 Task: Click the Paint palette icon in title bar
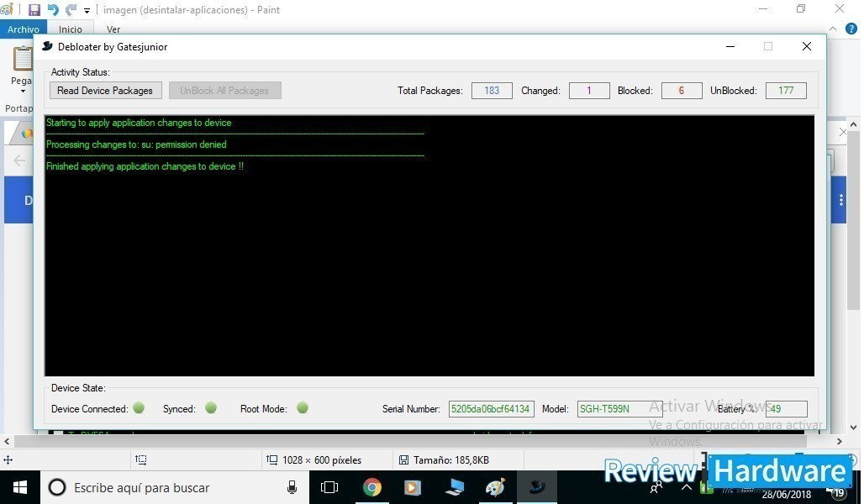[x=7, y=9]
